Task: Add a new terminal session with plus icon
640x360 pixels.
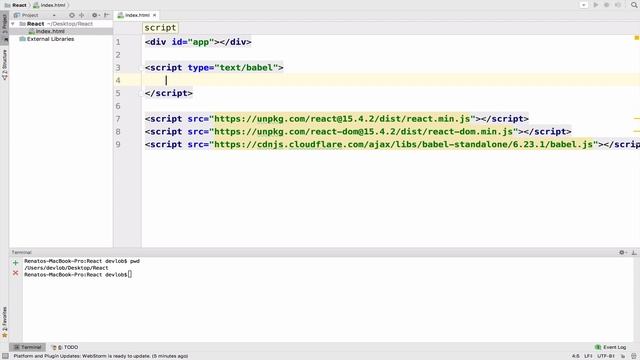Action: tap(16, 263)
